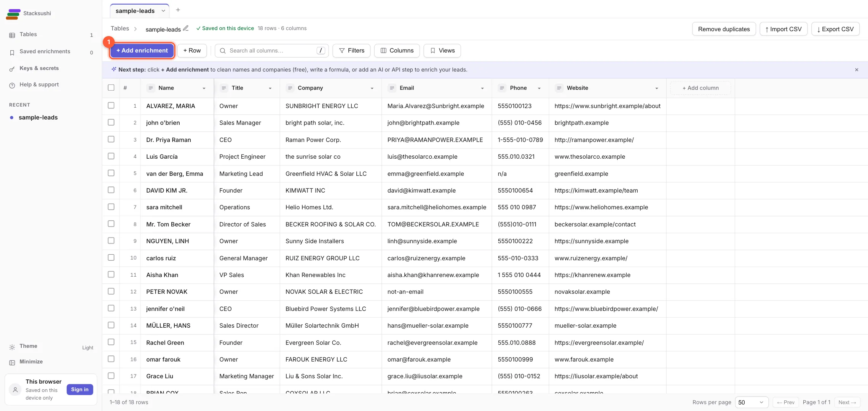The image size is (868, 411).
Task: Check the row for sara mitchell
Action: tap(111, 207)
